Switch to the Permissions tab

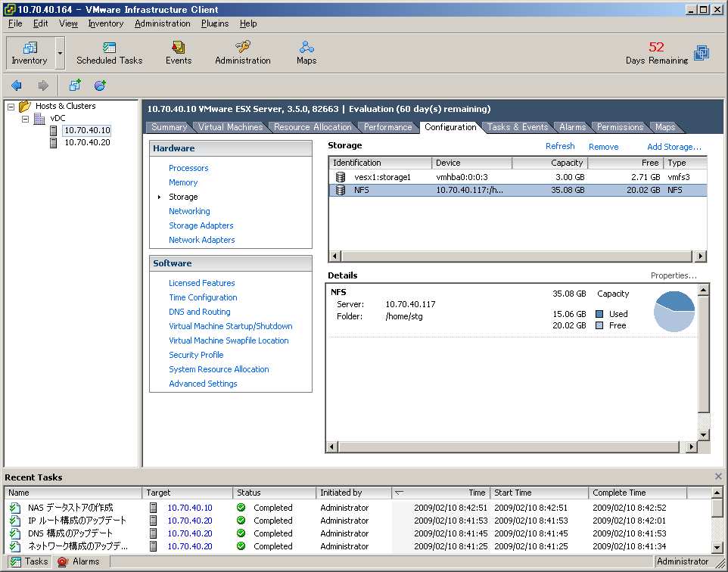(x=620, y=127)
